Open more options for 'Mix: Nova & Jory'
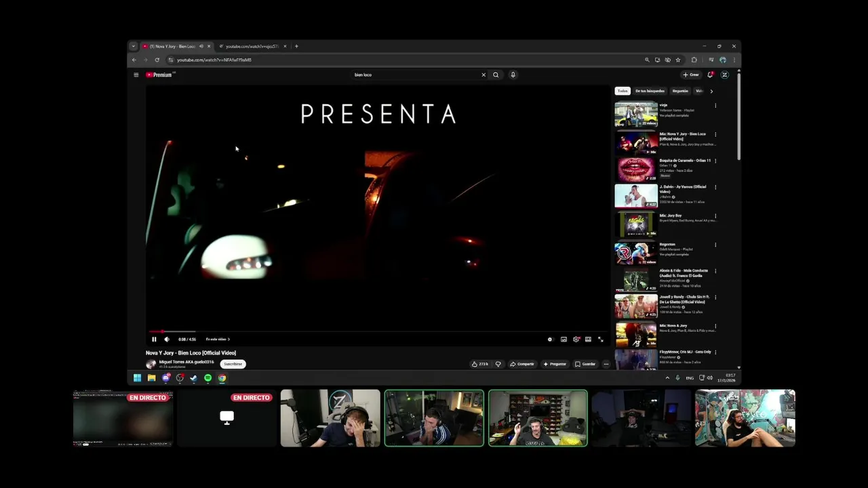Viewport: 868px width, 488px height. (715, 326)
